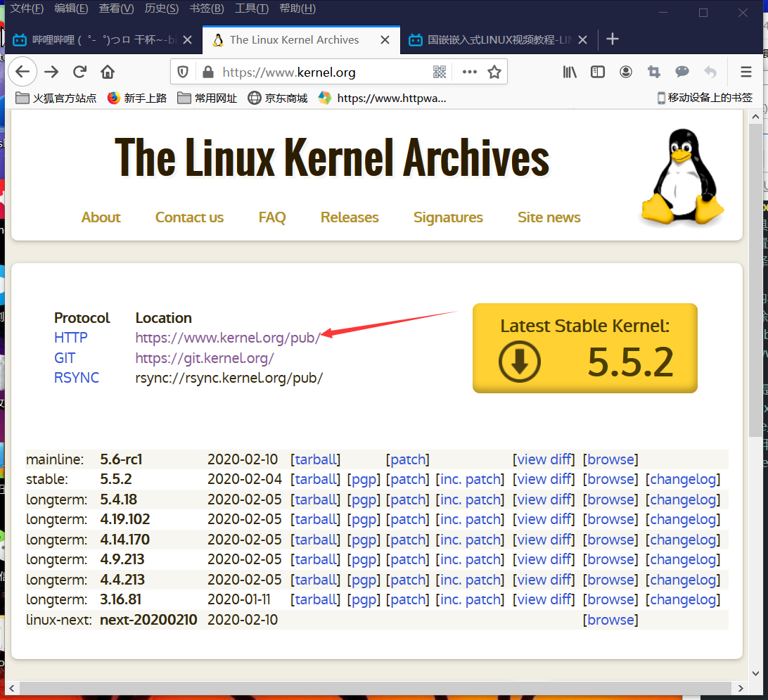Open httpwa bookmark link
The width and height of the screenshot is (768, 700).
pos(383,98)
